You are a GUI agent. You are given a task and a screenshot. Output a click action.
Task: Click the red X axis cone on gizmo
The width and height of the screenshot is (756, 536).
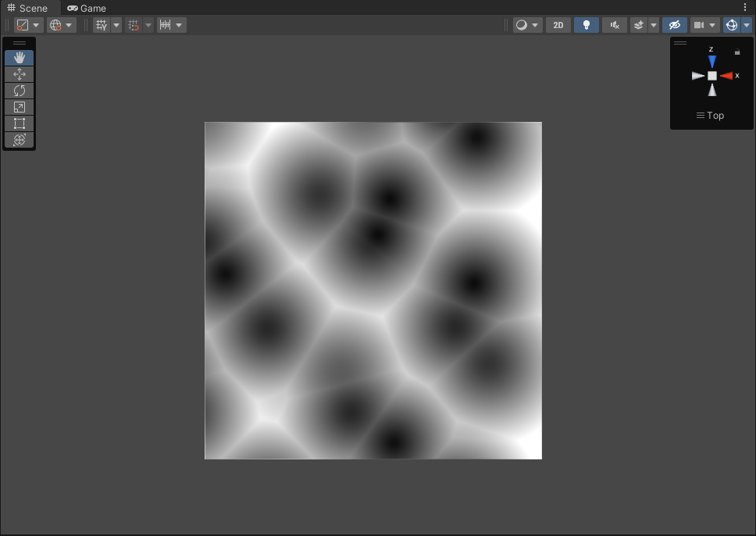tap(726, 76)
